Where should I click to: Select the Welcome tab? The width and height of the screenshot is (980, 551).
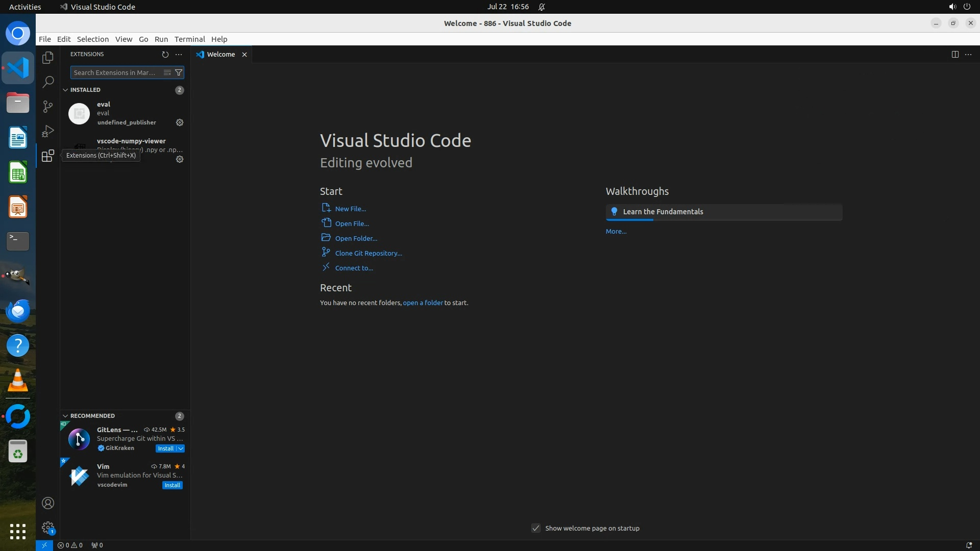coord(220,55)
